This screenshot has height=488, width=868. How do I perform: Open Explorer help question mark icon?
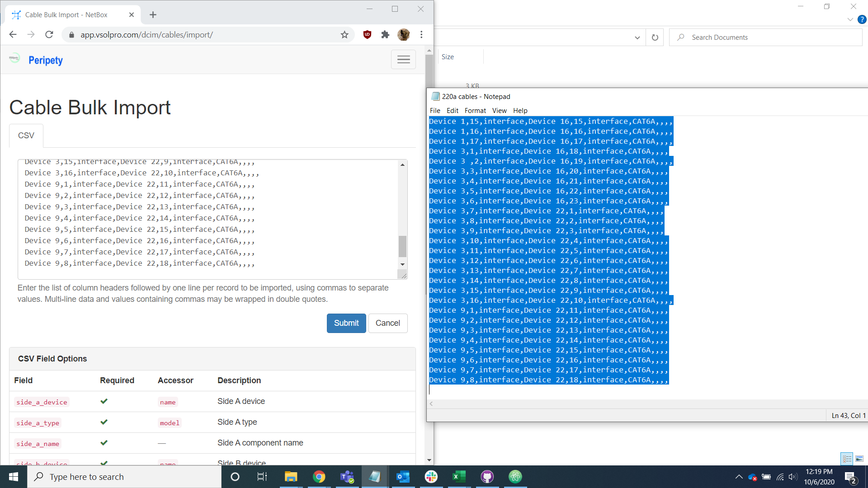[x=862, y=19]
